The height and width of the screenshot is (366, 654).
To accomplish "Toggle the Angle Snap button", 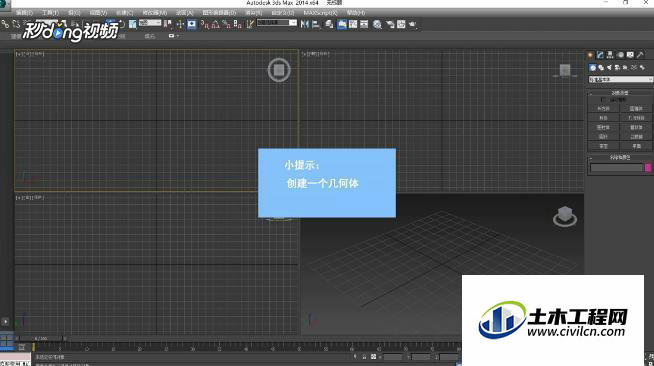I will tap(216, 24).
